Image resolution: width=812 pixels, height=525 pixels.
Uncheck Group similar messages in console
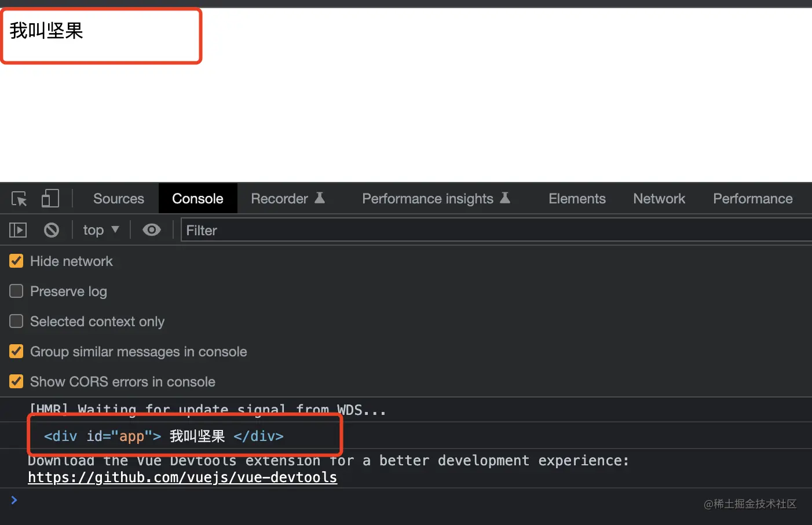coord(16,351)
